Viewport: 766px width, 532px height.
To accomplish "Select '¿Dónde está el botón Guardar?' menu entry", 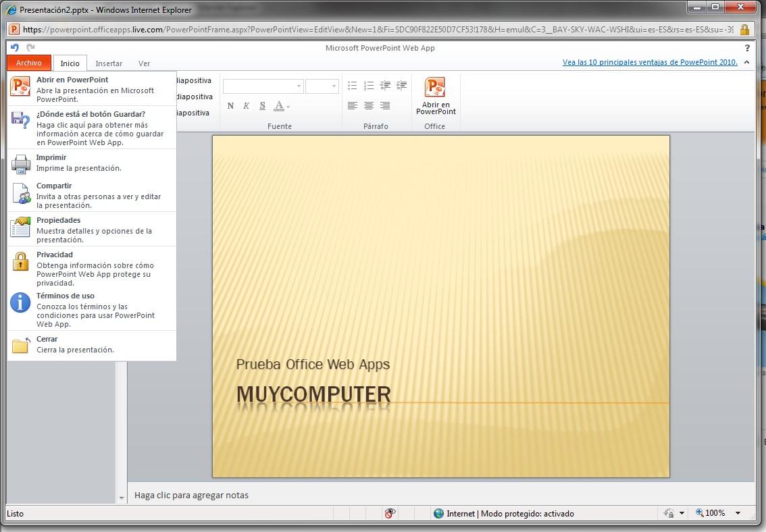I will pos(92,128).
